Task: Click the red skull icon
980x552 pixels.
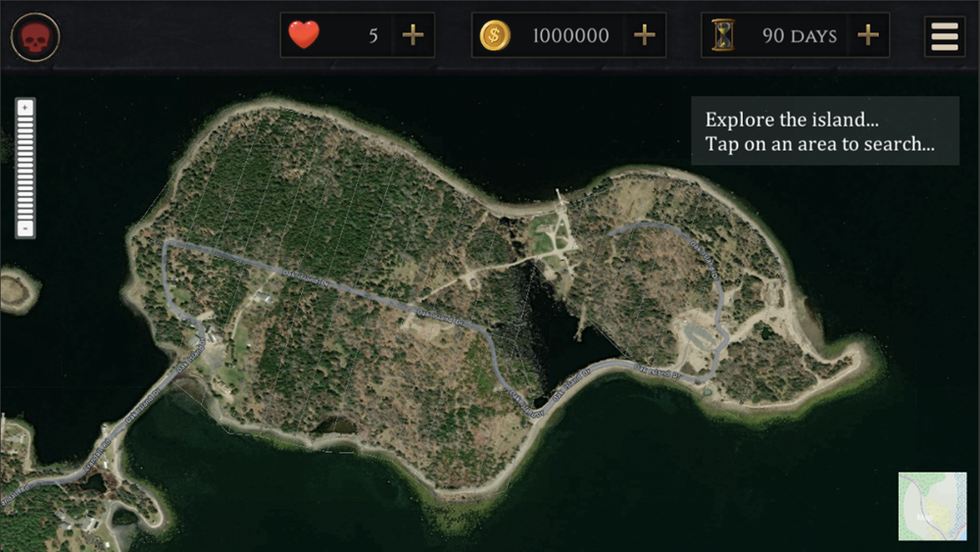Action: [x=35, y=37]
